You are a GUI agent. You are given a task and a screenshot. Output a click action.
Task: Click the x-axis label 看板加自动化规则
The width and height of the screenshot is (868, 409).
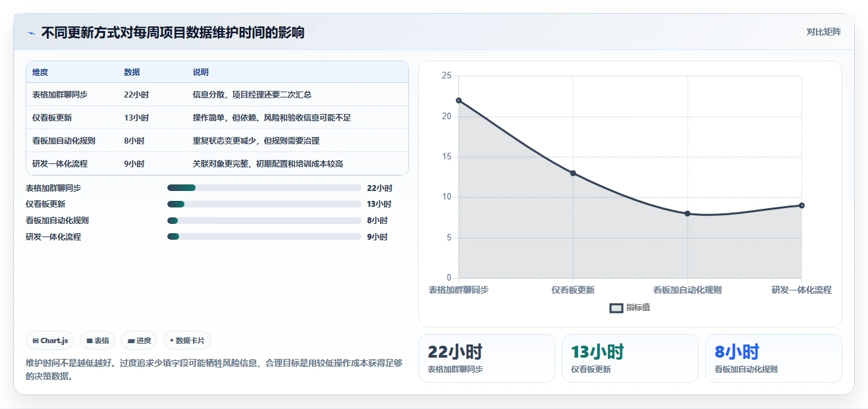(x=688, y=290)
